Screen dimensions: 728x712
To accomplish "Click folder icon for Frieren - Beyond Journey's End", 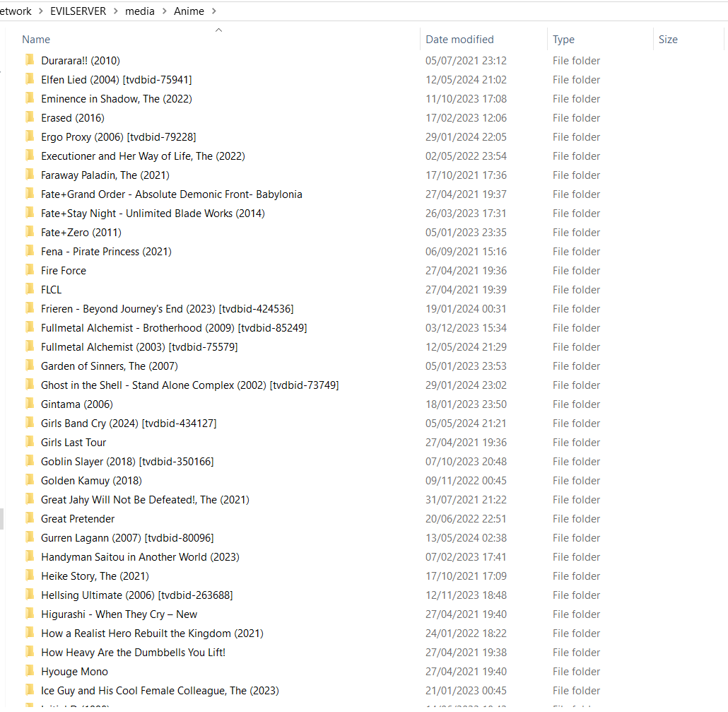I will [30, 308].
